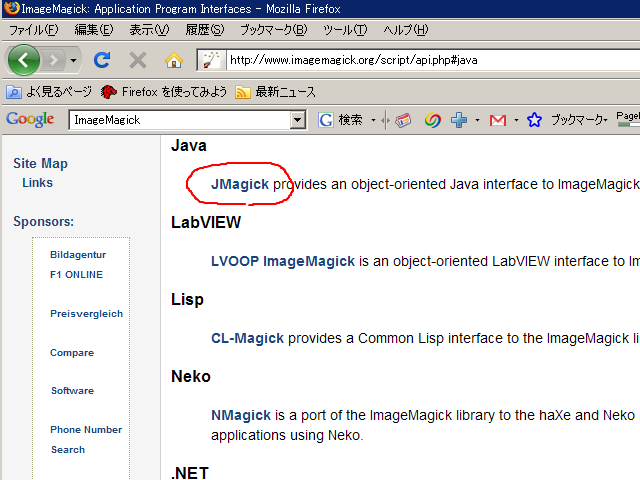Open the Search sponsor link
This screenshot has width=640, height=480.
(68, 449)
